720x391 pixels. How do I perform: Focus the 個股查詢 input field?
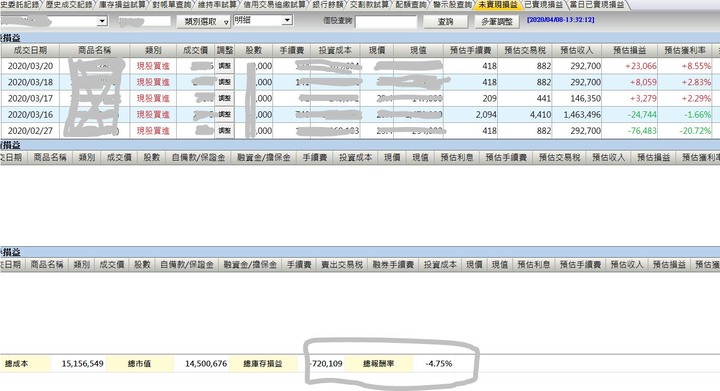[x=386, y=22]
